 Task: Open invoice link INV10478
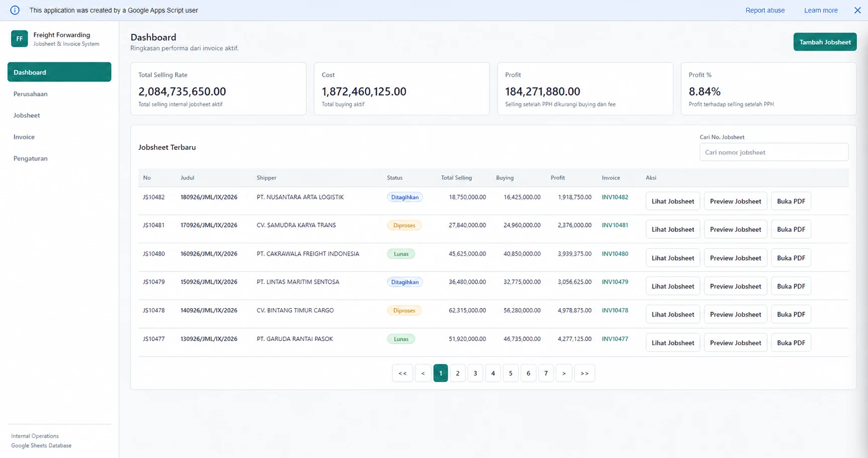(615, 310)
